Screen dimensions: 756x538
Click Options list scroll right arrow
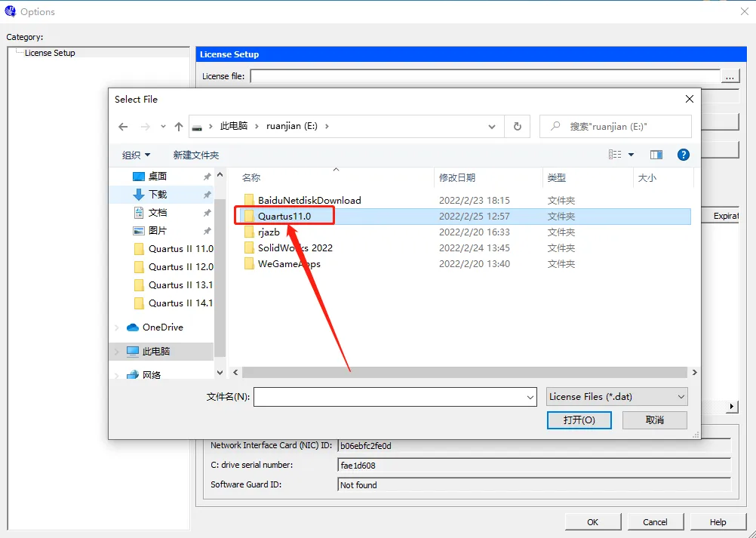click(732, 407)
